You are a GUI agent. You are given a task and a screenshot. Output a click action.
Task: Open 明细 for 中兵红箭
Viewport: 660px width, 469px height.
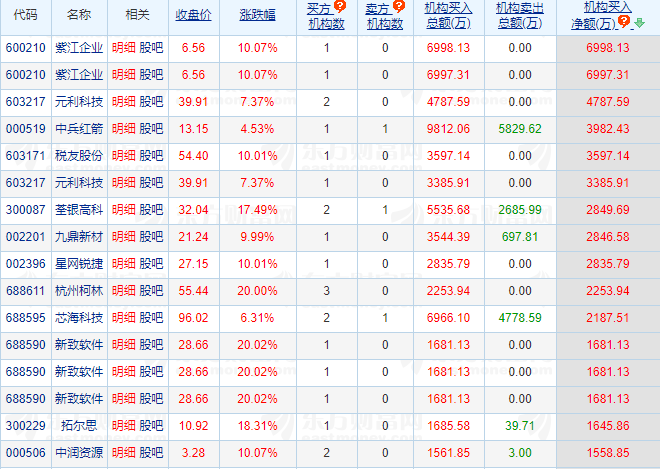pos(124,129)
